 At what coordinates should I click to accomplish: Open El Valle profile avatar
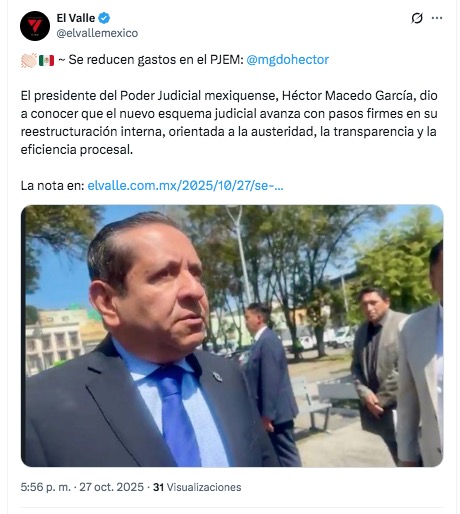(x=35, y=26)
